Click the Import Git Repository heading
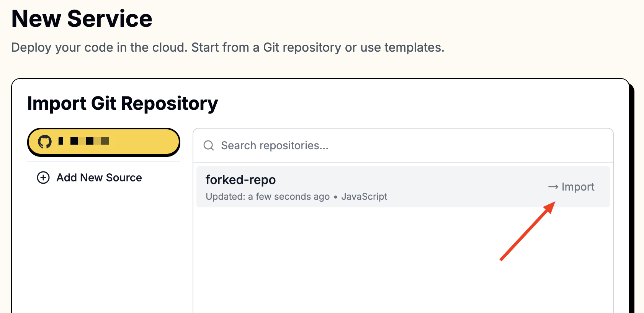This screenshot has width=644, height=313. point(123,104)
